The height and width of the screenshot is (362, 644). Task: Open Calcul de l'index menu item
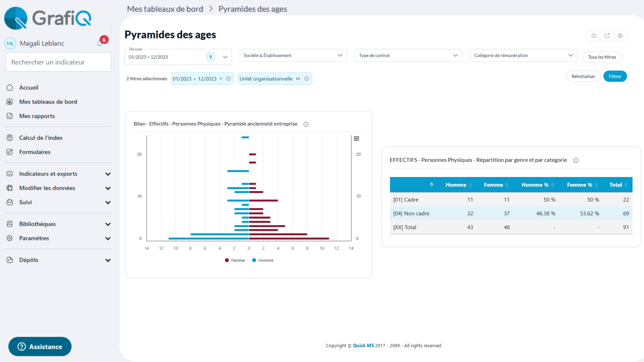coord(41,138)
